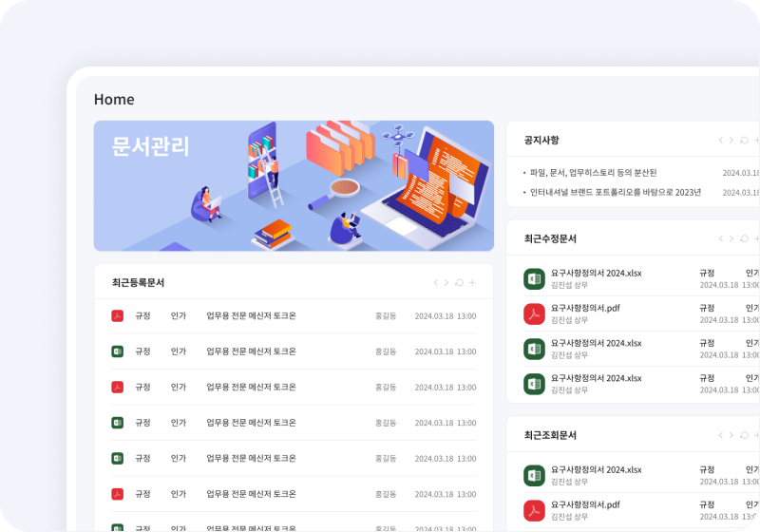Open 요구사항정의서.pdf in 최근조회문서 list
The width and height of the screenshot is (760, 532).
(x=585, y=504)
